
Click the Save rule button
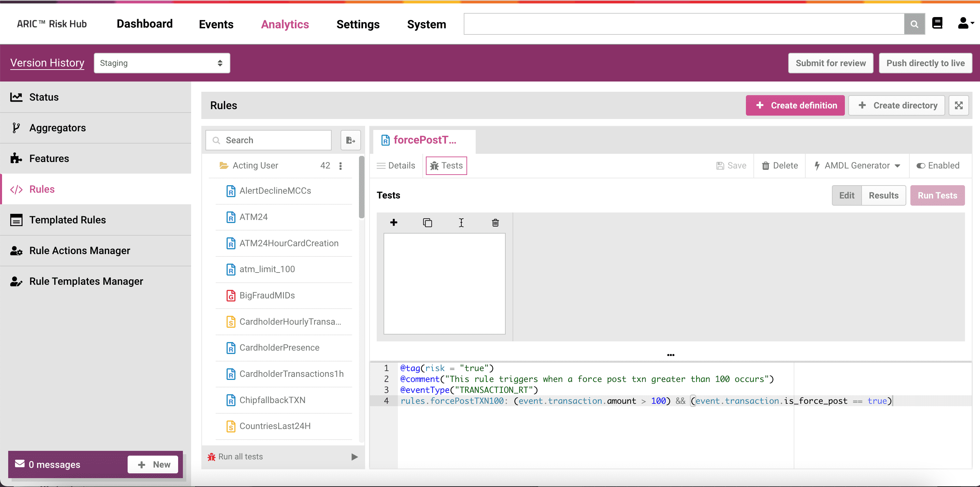(x=731, y=166)
